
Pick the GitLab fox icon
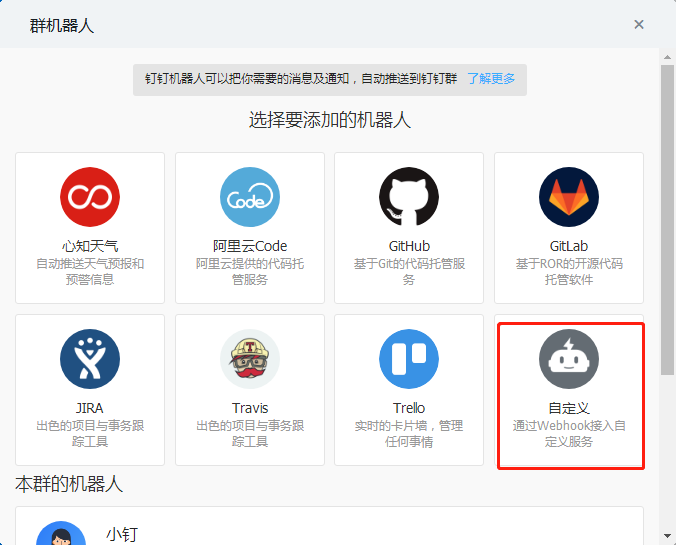569,197
